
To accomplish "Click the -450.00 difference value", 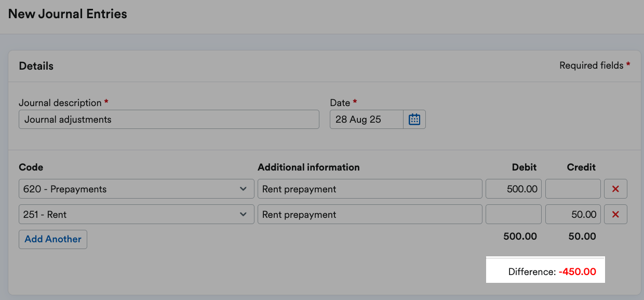I will pos(578,271).
